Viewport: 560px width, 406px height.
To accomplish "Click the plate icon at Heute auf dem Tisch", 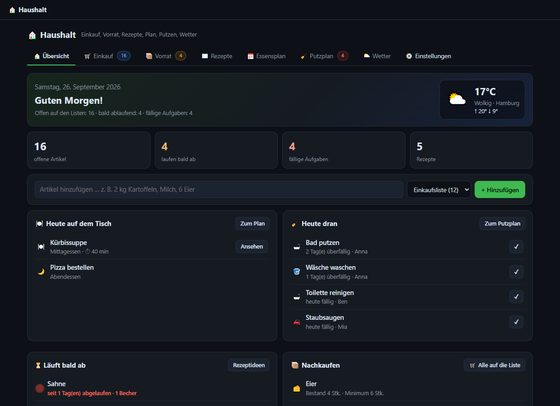I will [39, 224].
